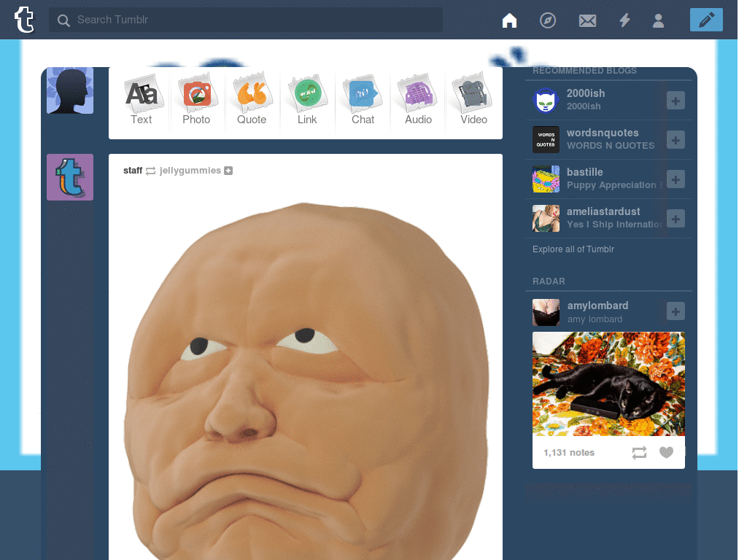Follow the ameliastardust blog
The width and height of the screenshot is (747, 560).
tap(676, 219)
